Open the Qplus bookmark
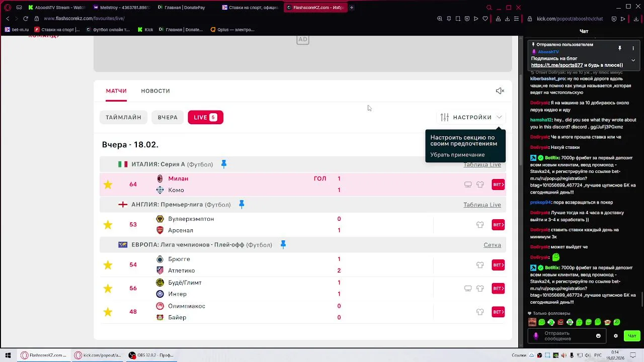The width and height of the screenshot is (644, 362). [232, 30]
